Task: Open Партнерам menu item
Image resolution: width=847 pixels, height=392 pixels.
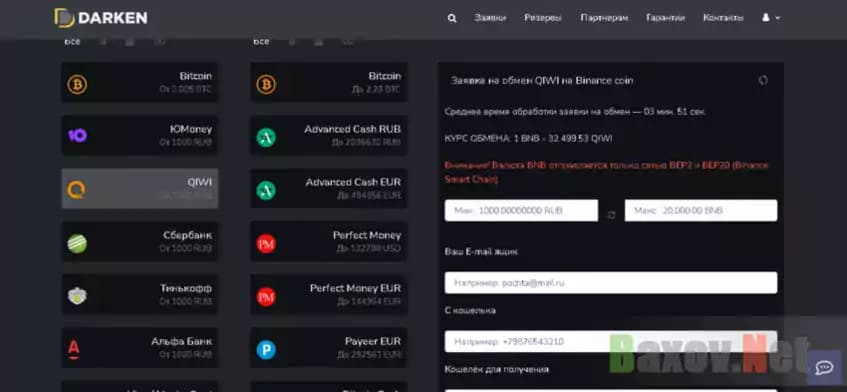Action: (604, 18)
